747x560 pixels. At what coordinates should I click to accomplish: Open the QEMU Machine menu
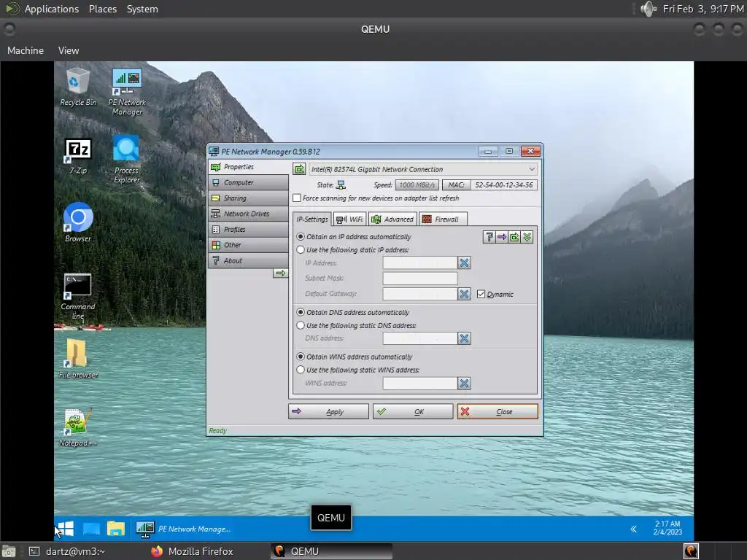click(x=26, y=50)
